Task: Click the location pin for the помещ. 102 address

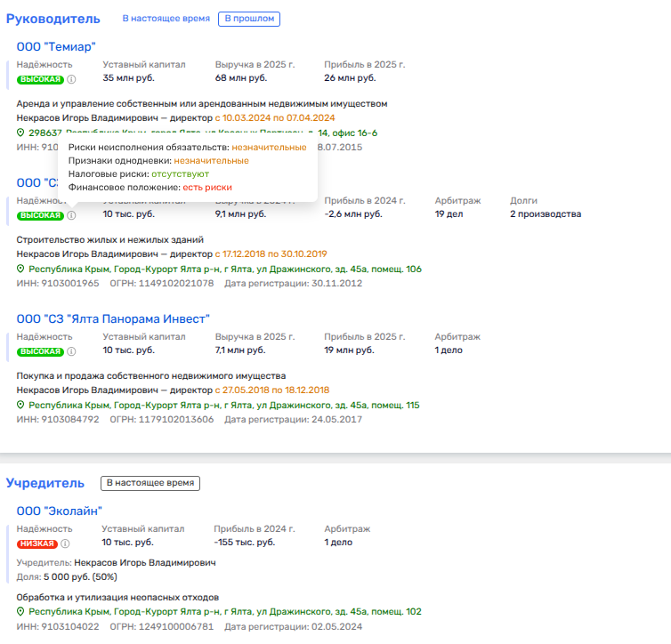Action: pos(21,612)
